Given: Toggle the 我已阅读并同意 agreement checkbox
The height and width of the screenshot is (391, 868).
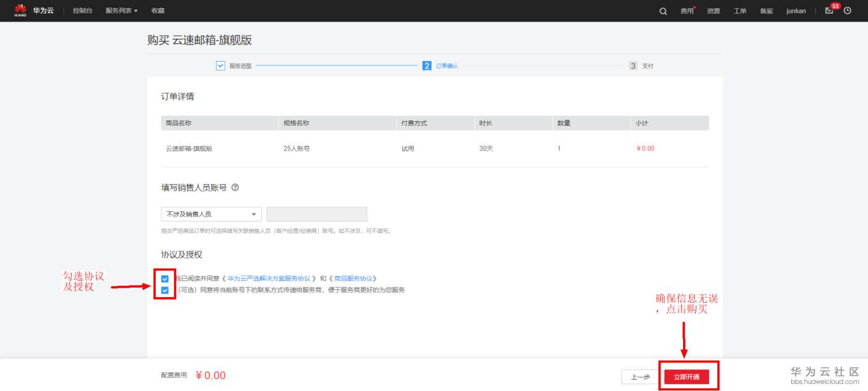Looking at the screenshot, I should tap(165, 279).
